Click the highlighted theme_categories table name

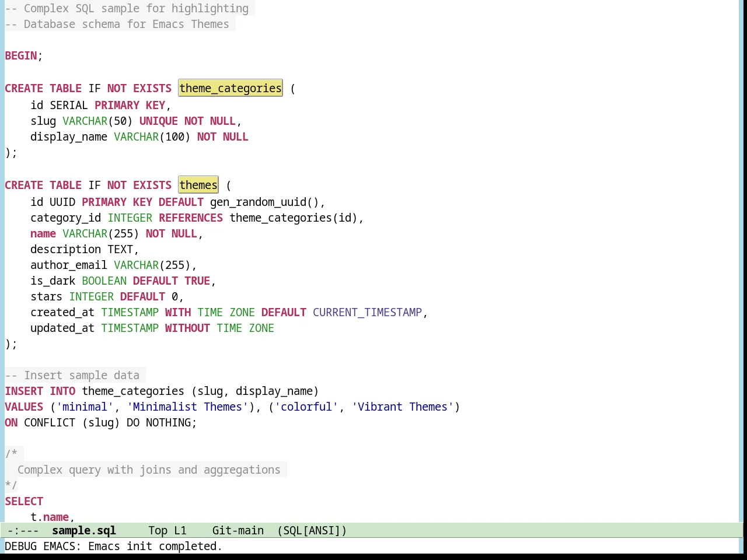[x=231, y=88]
